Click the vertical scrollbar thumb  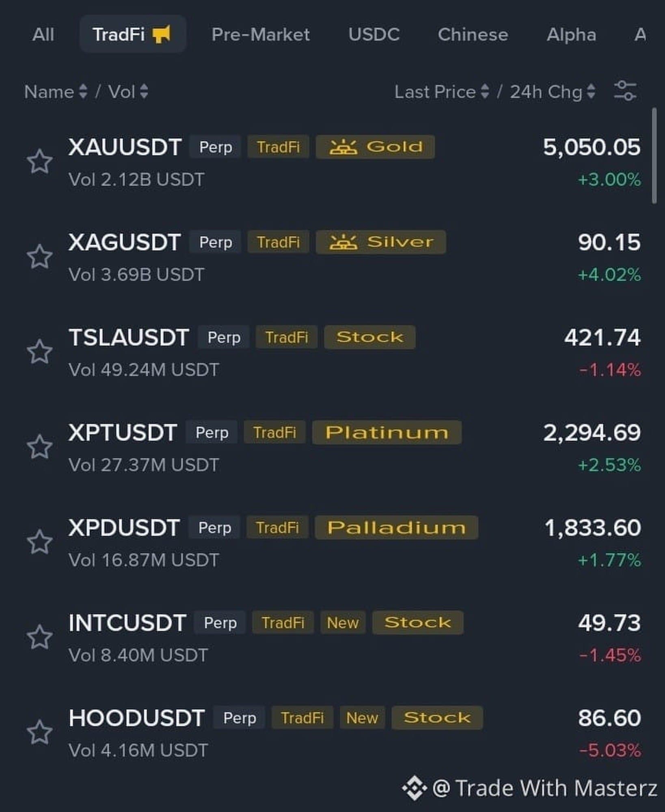tap(654, 155)
